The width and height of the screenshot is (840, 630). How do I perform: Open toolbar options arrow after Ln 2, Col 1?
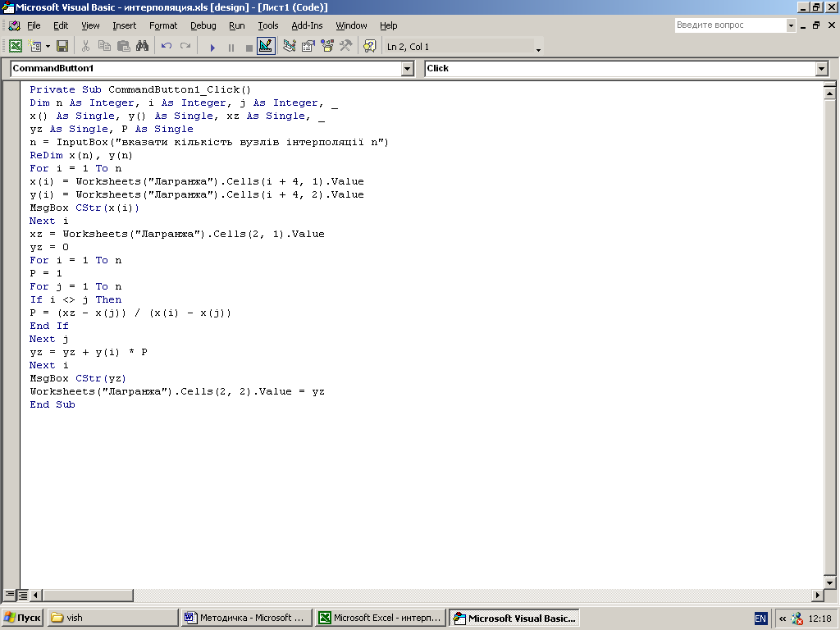(x=538, y=49)
